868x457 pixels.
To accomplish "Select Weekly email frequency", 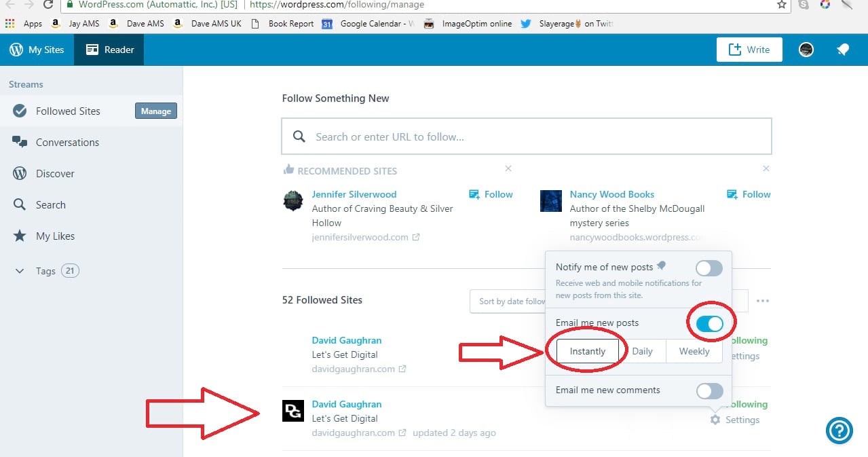I will point(694,352).
